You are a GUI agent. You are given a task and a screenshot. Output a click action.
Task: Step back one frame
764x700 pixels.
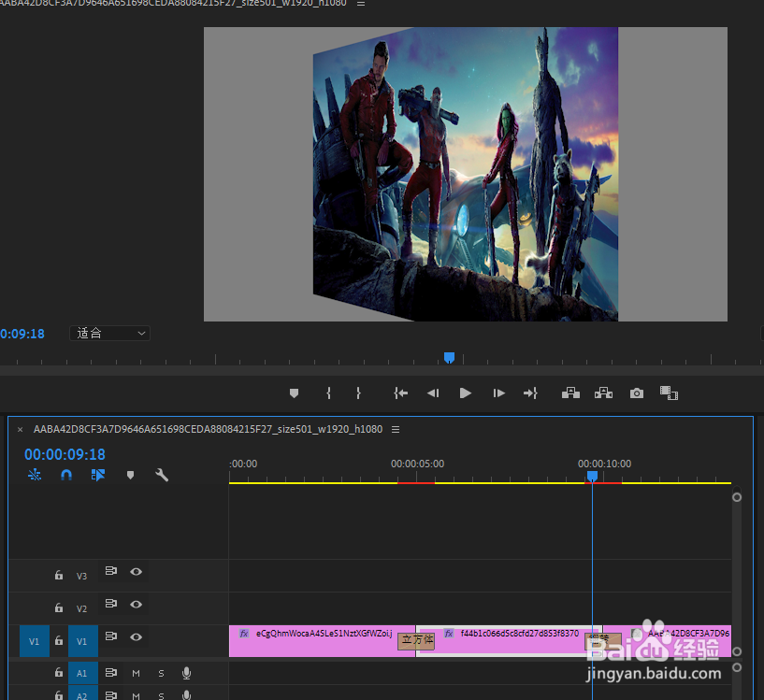433,393
